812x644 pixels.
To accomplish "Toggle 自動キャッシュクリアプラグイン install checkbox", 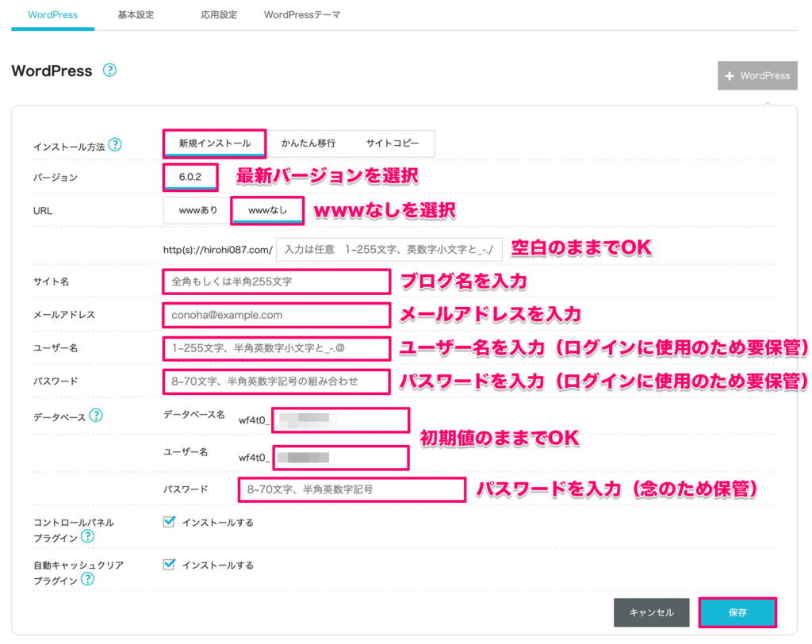I will click(x=169, y=564).
